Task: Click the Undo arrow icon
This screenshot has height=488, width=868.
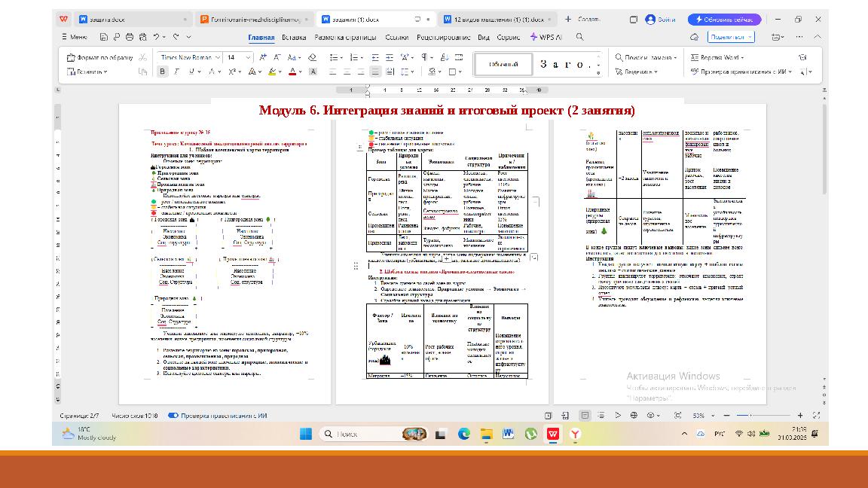Action: [x=157, y=37]
